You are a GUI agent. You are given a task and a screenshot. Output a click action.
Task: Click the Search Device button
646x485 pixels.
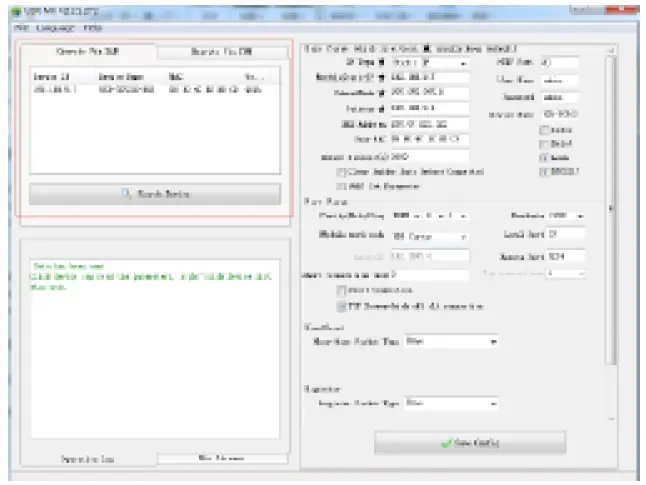[155, 194]
